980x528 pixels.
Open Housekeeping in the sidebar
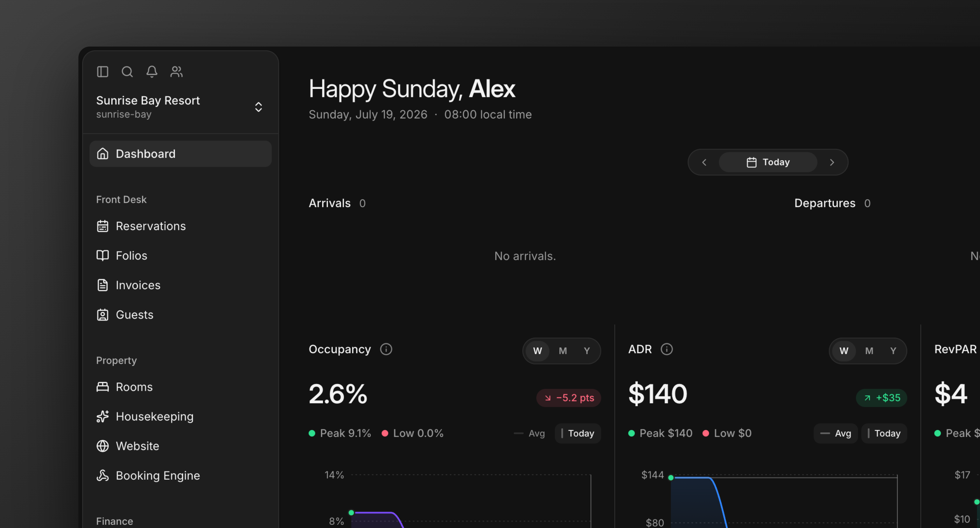tap(180, 416)
